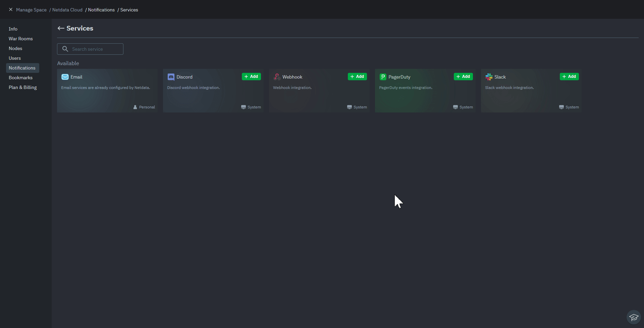The width and height of the screenshot is (644, 328).
Task: Select Notifications in the sidebar
Action: click(22, 68)
